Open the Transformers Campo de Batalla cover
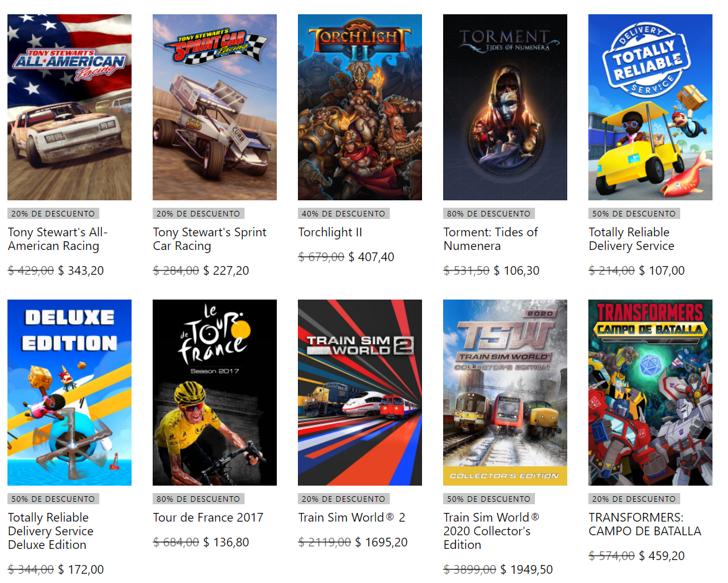728x583 pixels. (650, 393)
